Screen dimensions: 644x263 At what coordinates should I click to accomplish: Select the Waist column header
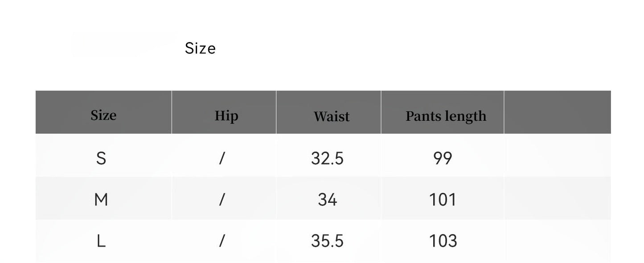coord(331,116)
